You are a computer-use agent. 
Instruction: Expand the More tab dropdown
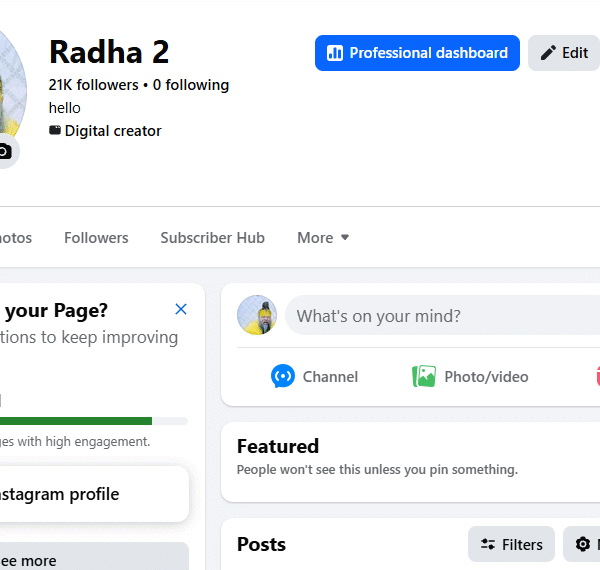(x=323, y=238)
